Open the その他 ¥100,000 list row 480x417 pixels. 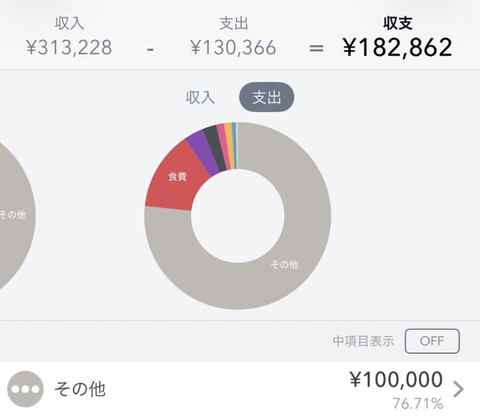(x=240, y=389)
